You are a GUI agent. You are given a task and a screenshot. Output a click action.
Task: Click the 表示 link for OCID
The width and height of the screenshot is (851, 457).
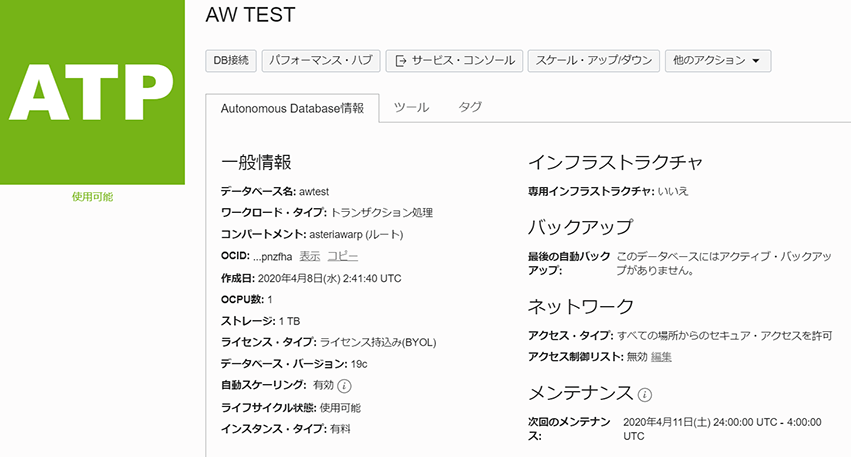click(310, 256)
